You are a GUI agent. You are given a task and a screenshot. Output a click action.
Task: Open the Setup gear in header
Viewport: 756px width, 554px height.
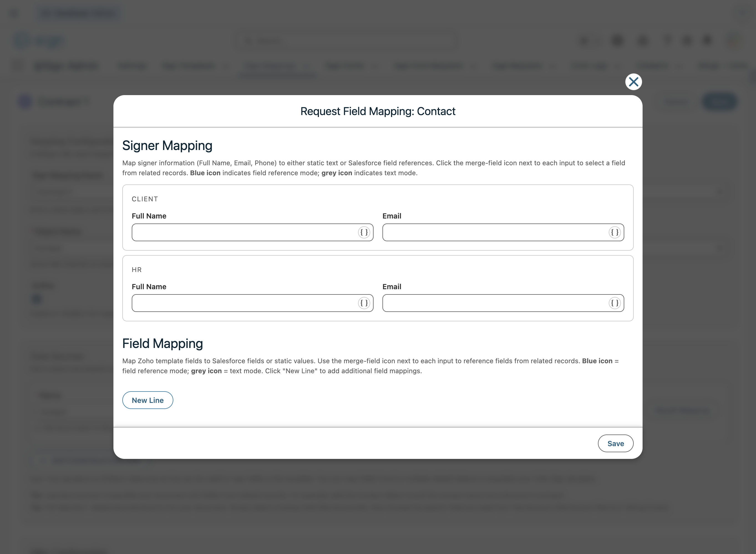687,40
